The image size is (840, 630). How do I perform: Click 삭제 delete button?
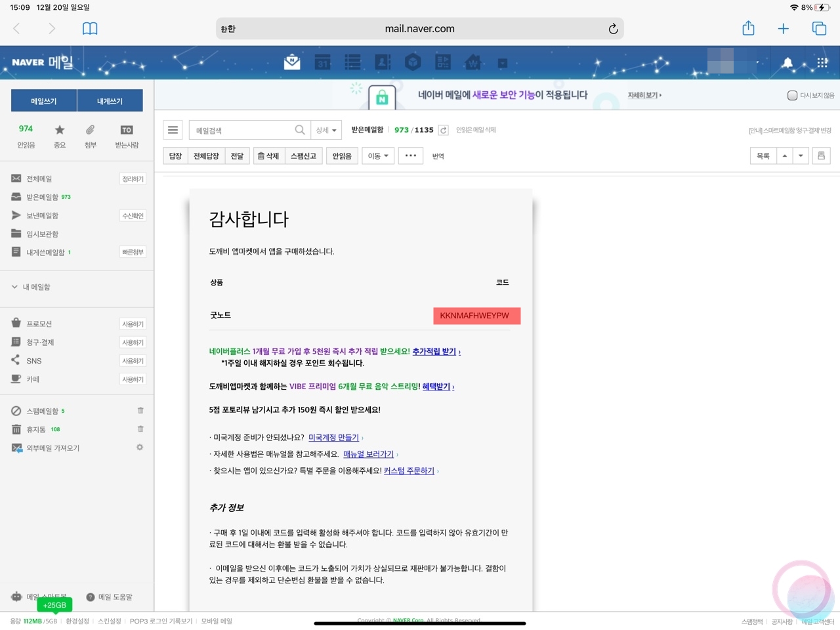268,156
